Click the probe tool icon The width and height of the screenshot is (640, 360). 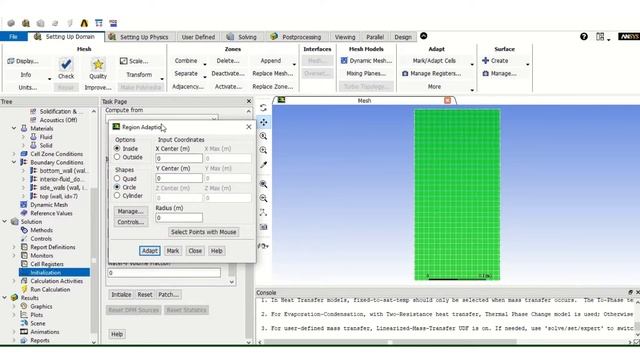(x=263, y=165)
